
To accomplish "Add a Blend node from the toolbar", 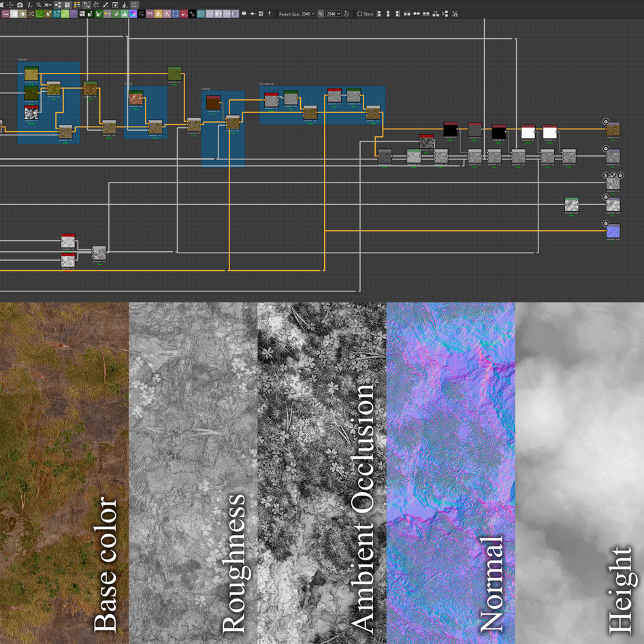I will click(14, 14).
